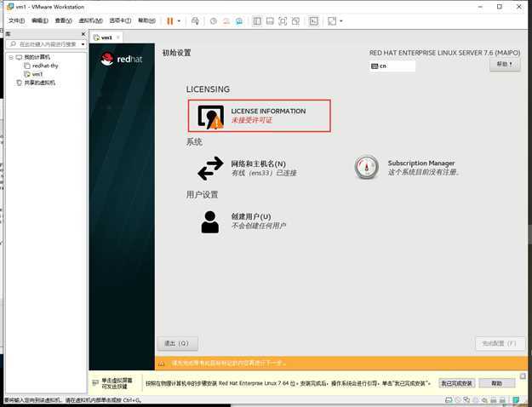Screen dimensions: 532x407
Task: Open the 虚拟机(M) menu
Action: tap(90, 20)
